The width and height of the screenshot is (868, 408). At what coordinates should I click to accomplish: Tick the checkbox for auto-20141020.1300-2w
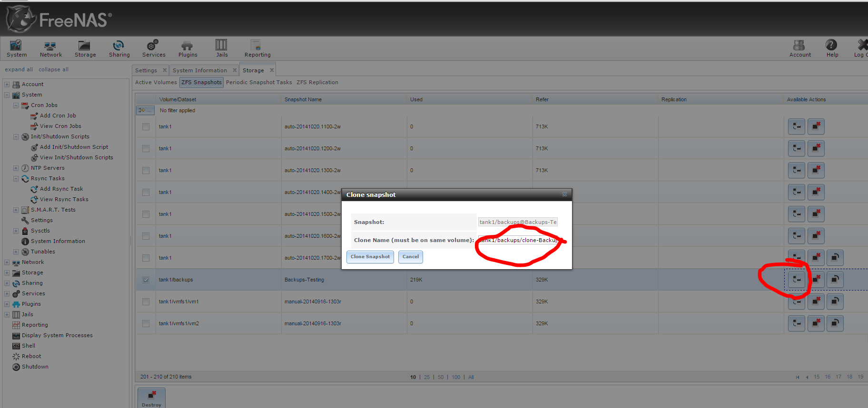tap(146, 170)
